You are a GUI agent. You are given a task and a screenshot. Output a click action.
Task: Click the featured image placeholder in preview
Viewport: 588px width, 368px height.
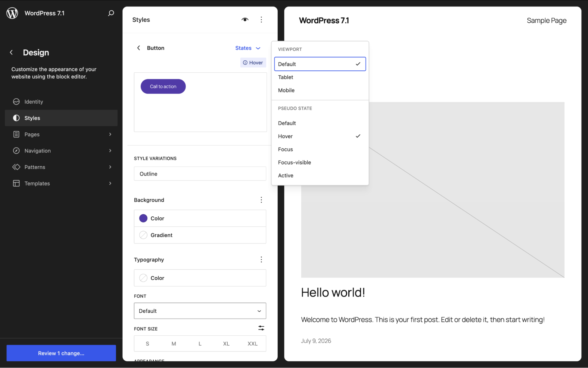click(x=433, y=190)
